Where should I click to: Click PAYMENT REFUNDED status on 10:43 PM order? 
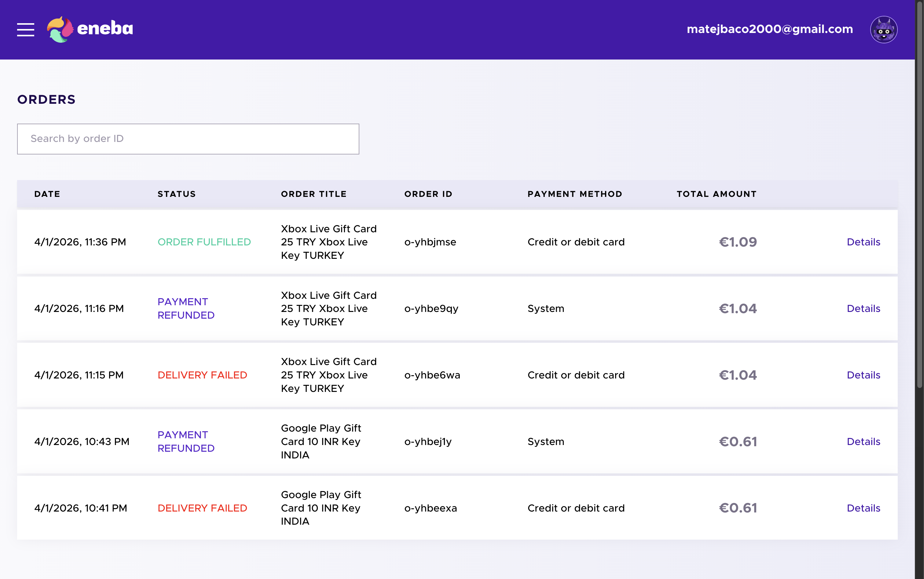tap(186, 441)
